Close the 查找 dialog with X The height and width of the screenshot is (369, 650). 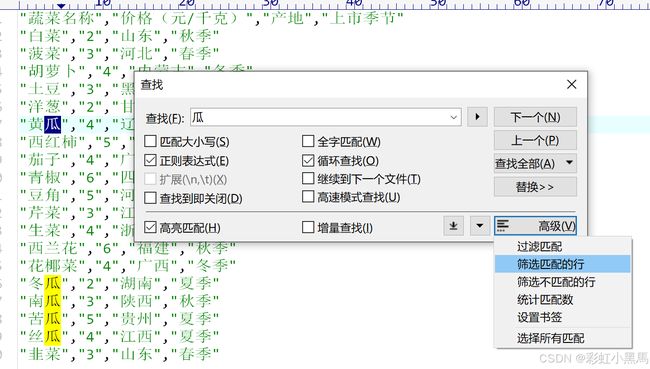coord(572,85)
